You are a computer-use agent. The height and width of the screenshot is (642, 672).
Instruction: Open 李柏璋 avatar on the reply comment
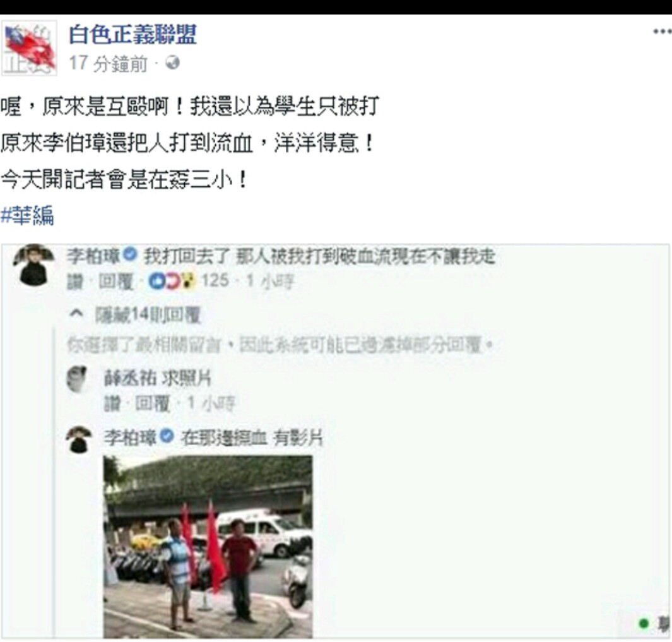[80, 439]
